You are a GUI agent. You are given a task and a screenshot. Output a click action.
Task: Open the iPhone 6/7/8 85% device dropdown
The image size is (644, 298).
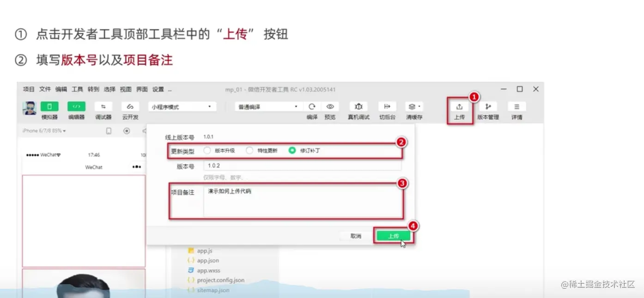click(44, 131)
